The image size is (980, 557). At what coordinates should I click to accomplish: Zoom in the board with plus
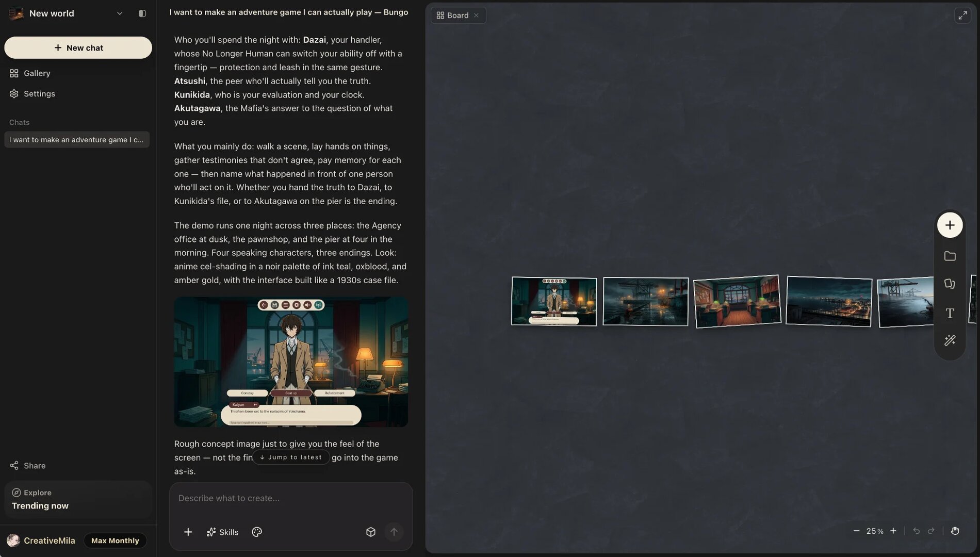pyautogui.click(x=893, y=531)
